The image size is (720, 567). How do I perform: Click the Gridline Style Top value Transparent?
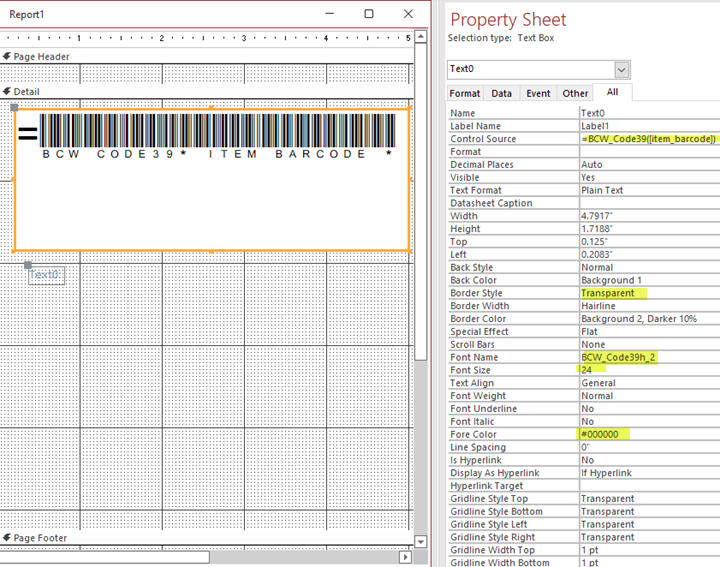tap(650, 499)
